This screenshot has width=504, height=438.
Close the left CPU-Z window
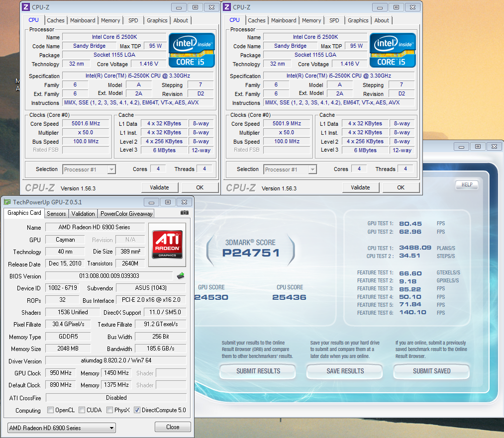[x=211, y=7]
